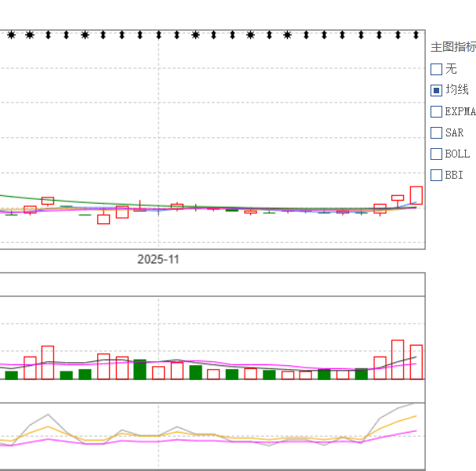
Task: Enable the SAR indicator checkbox
Action: 436,133
